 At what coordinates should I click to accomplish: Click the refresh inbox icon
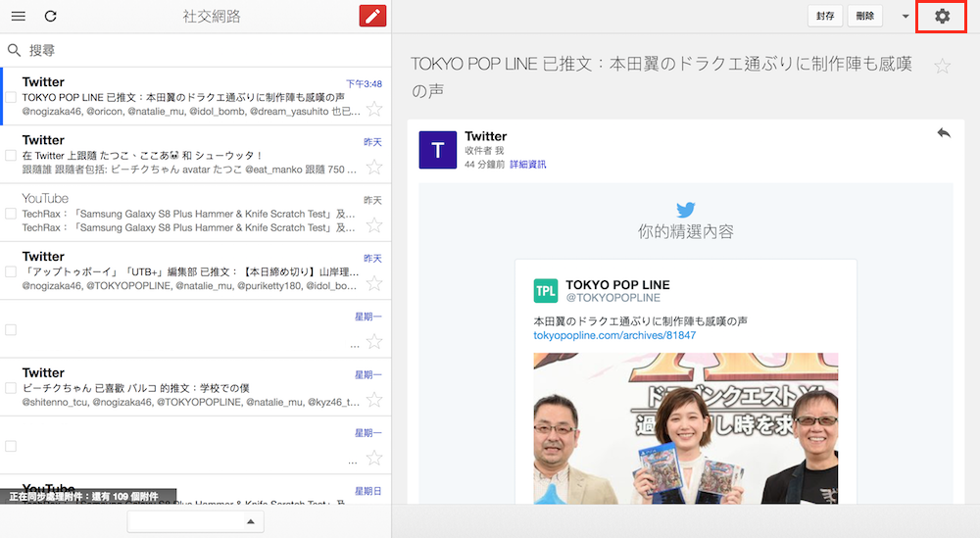(51, 17)
